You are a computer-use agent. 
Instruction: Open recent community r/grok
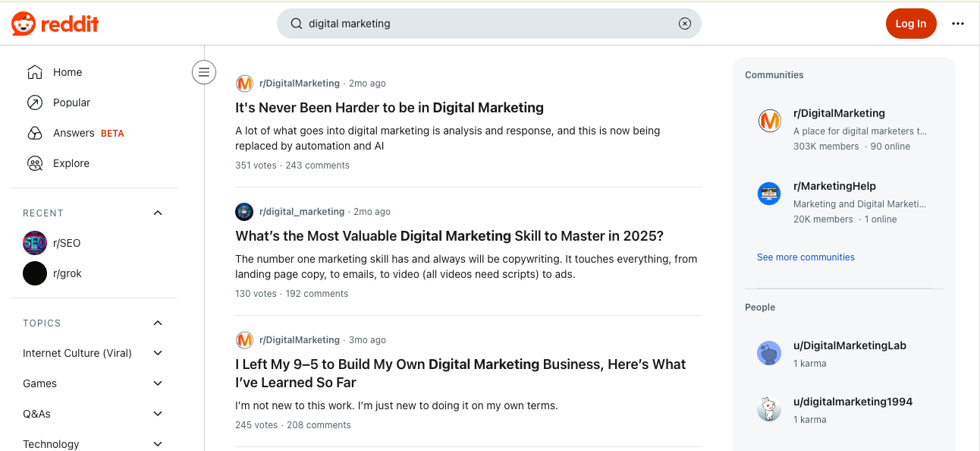pyautogui.click(x=67, y=273)
